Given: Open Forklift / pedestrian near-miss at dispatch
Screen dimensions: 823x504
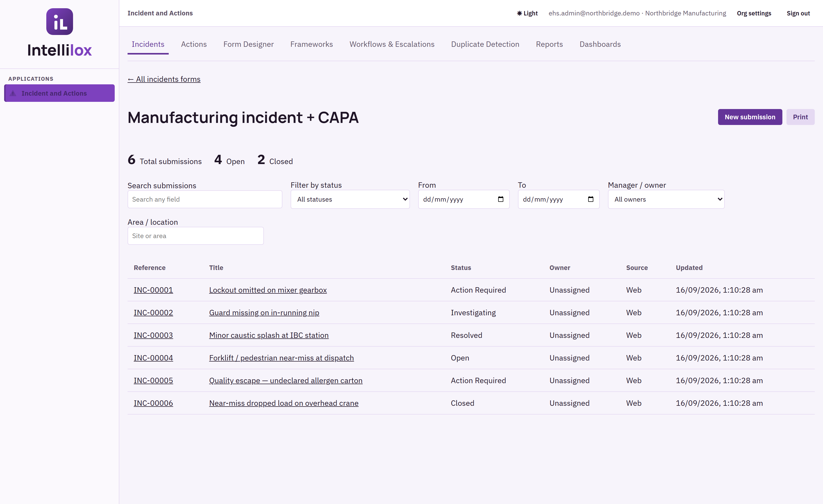Looking at the screenshot, I should tap(282, 358).
